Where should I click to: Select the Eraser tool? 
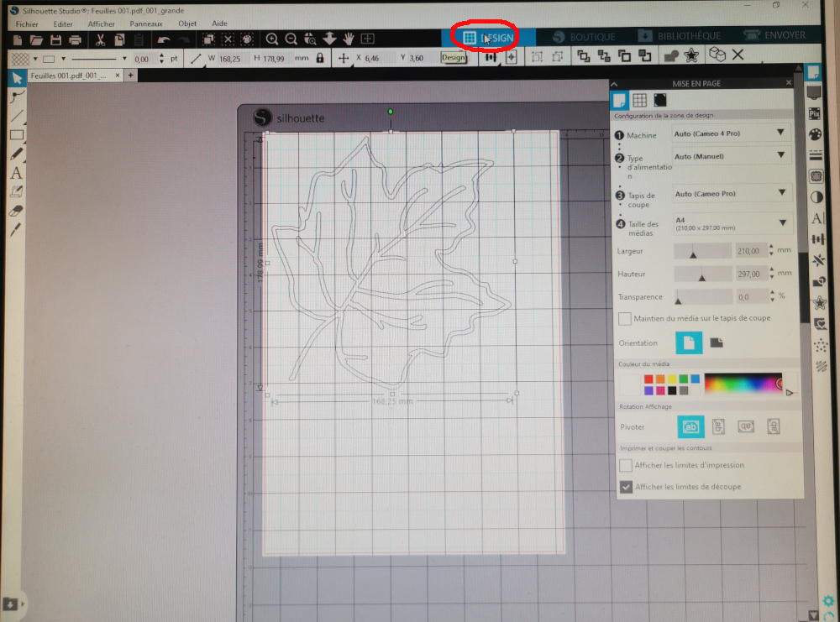15,212
